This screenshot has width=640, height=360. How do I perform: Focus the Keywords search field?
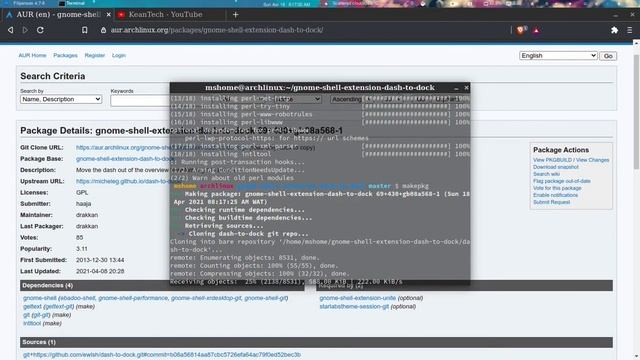(140, 100)
